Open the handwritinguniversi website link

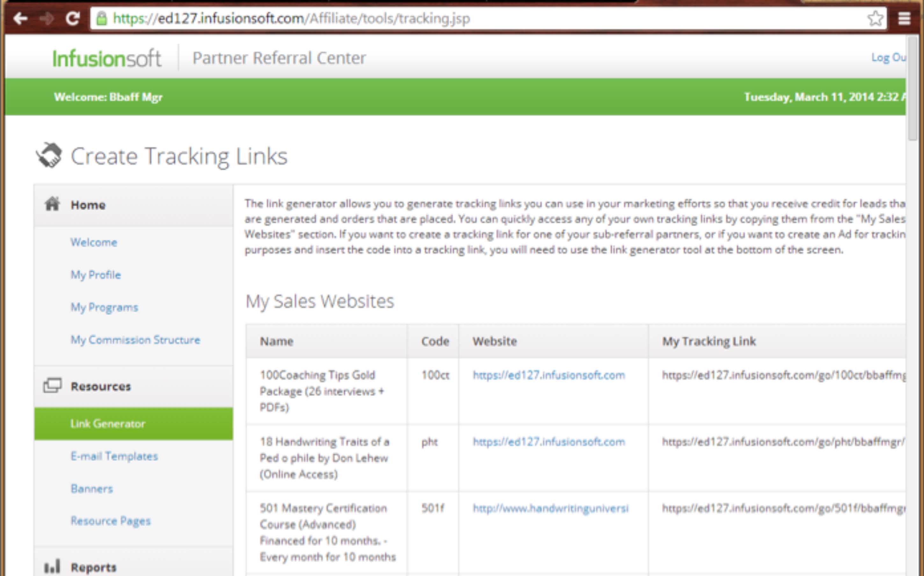(x=550, y=508)
